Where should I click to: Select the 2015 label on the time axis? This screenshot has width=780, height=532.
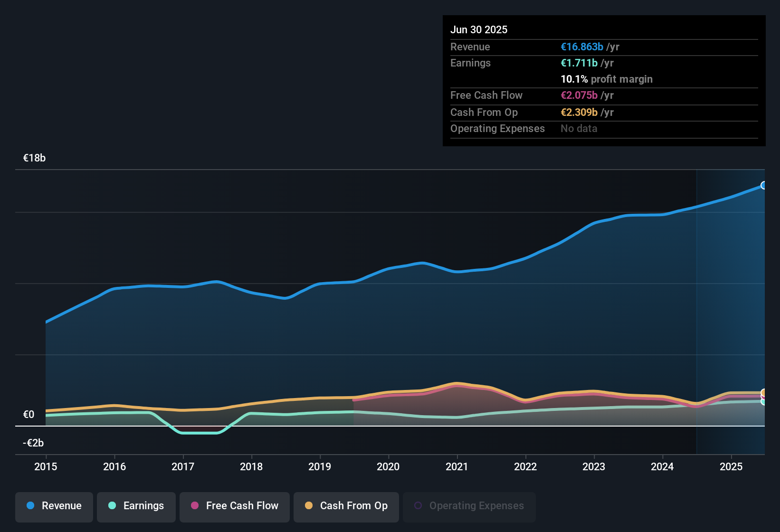click(x=46, y=466)
